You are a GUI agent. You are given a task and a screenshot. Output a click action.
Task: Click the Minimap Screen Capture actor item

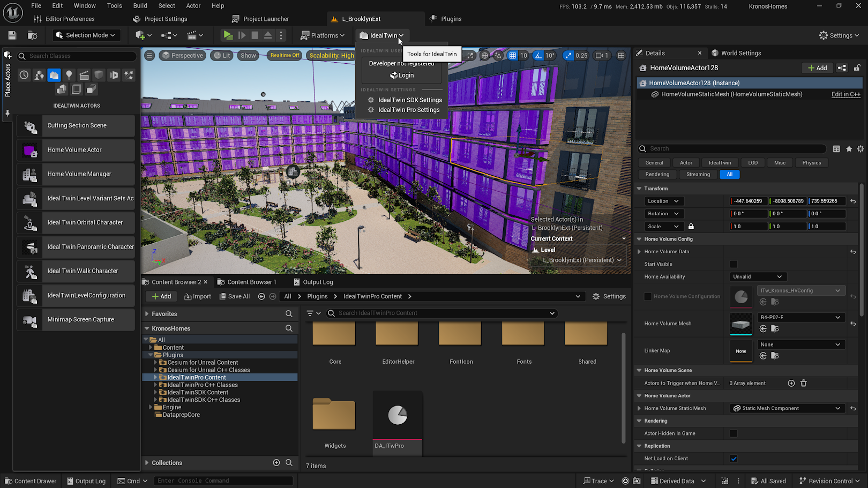pyautogui.click(x=76, y=320)
